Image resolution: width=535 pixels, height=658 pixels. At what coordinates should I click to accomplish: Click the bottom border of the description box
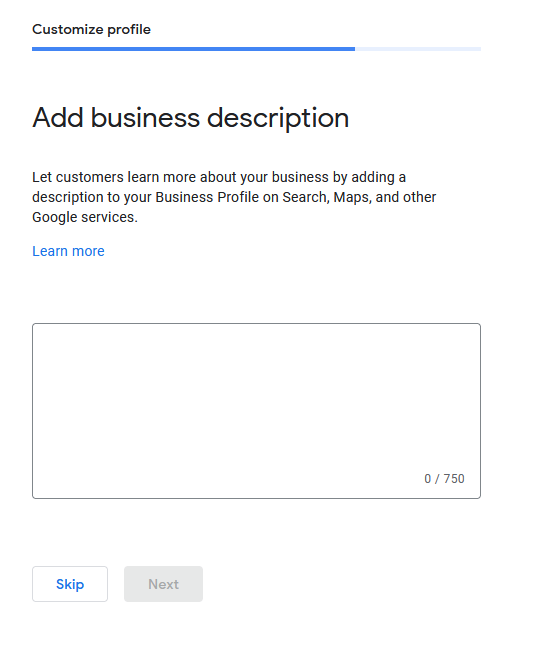256,498
